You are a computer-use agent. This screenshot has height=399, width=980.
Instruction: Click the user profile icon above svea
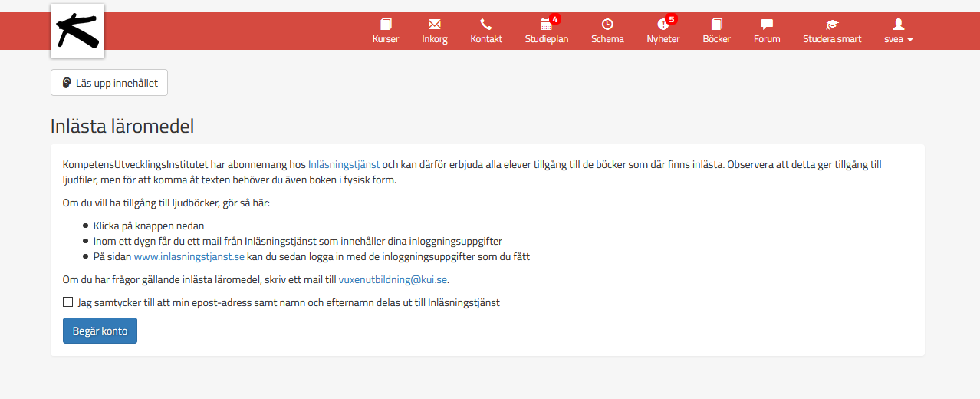click(899, 24)
